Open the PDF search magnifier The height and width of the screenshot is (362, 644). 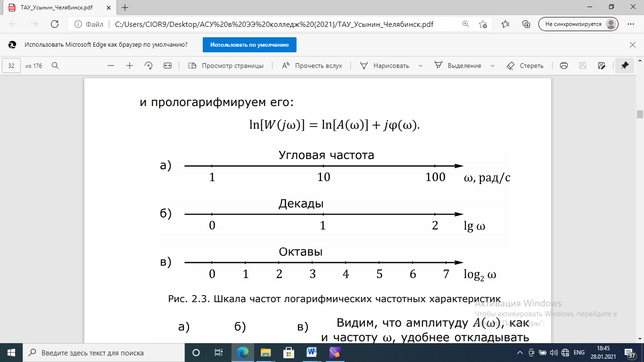(x=55, y=66)
